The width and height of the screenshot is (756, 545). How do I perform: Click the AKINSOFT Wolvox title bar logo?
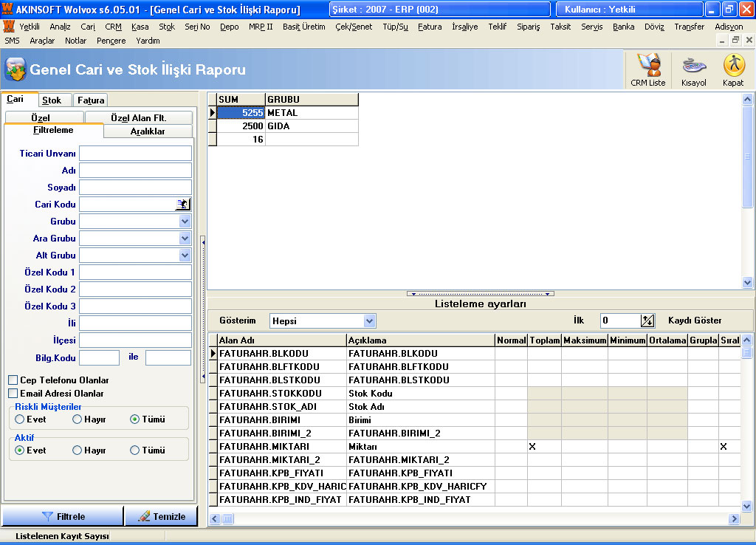tap(7, 9)
